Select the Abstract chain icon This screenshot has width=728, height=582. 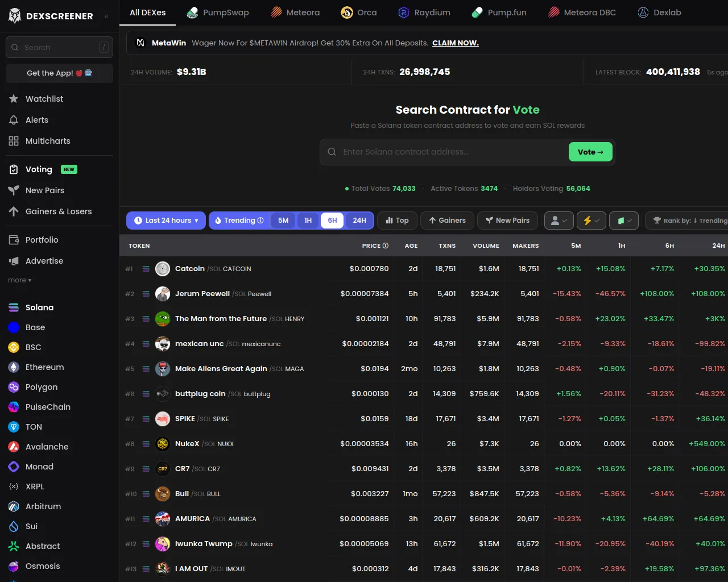point(14,546)
